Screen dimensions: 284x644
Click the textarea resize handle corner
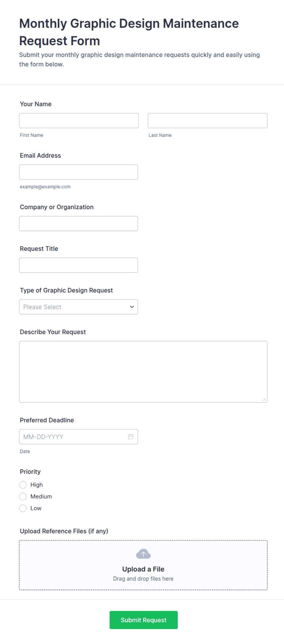click(x=264, y=399)
